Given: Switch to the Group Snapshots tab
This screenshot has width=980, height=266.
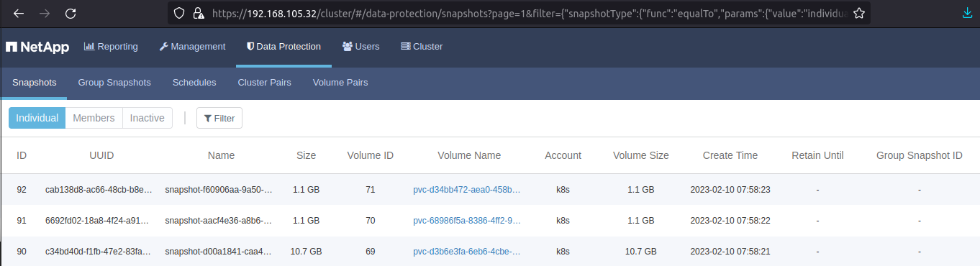Looking at the screenshot, I should pyautogui.click(x=114, y=83).
